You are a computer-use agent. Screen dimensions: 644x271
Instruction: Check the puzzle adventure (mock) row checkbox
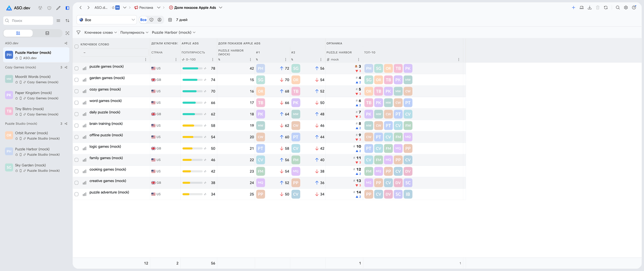(x=76, y=194)
